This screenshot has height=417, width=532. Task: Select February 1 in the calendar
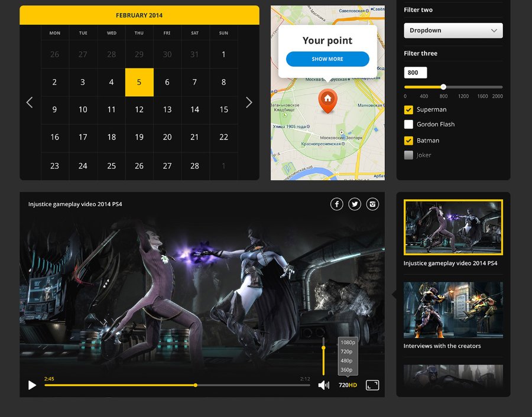[x=223, y=54]
